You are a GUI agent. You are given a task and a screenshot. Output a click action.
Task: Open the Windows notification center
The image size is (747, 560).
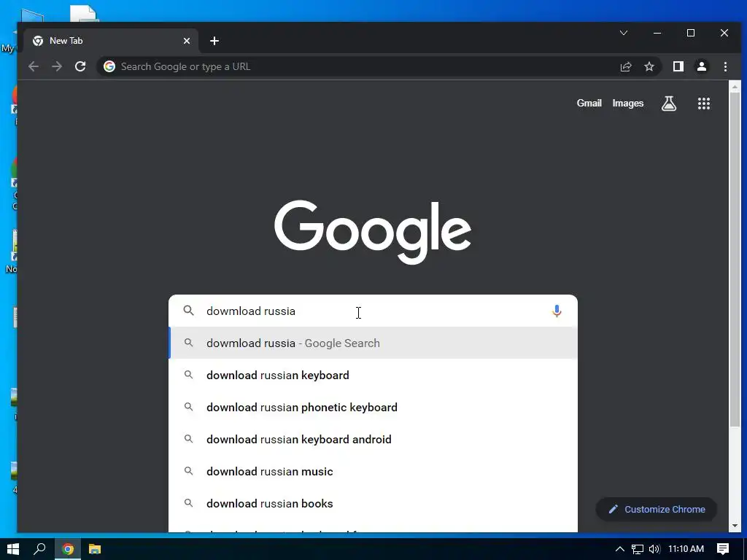pos(723,549)
